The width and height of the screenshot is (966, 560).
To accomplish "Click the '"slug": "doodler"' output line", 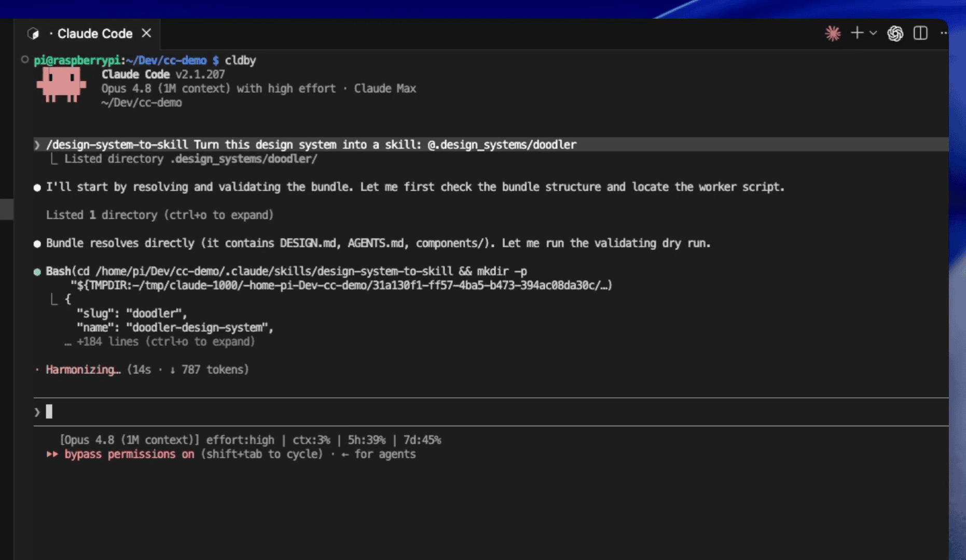I will 132,314.
